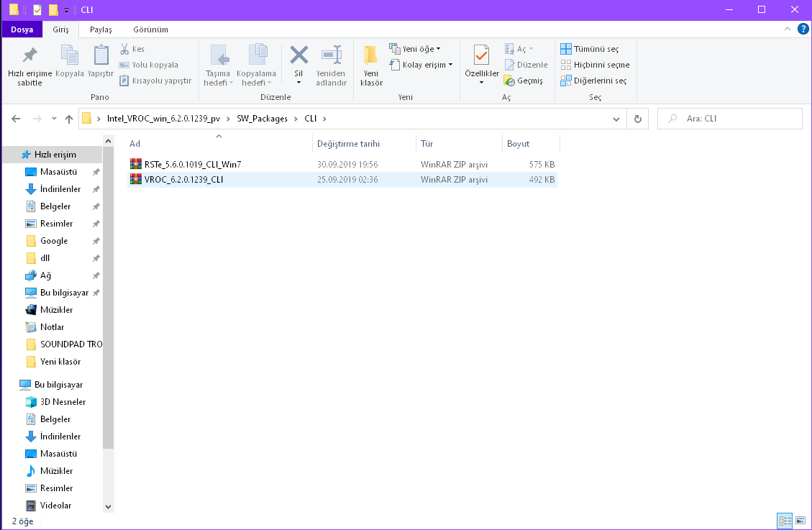Click the Sil delete X icon

[x=298, y=55]
